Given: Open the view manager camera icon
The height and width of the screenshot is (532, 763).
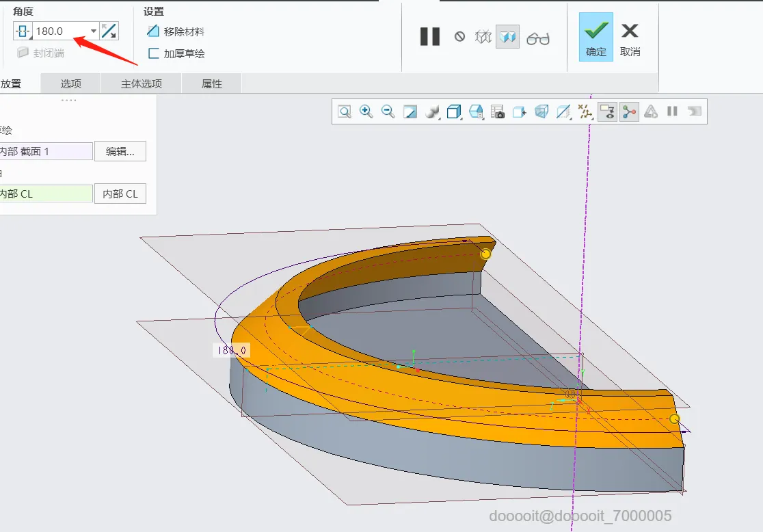Looking at the screenshot, I should tap(498, 112).
